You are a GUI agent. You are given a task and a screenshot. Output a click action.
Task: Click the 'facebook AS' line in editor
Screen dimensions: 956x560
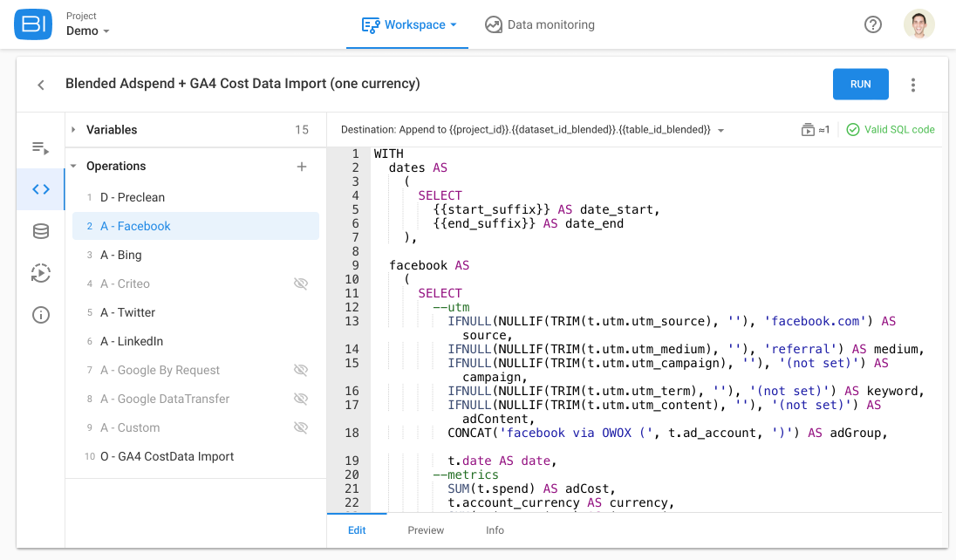tap(429, 265)
